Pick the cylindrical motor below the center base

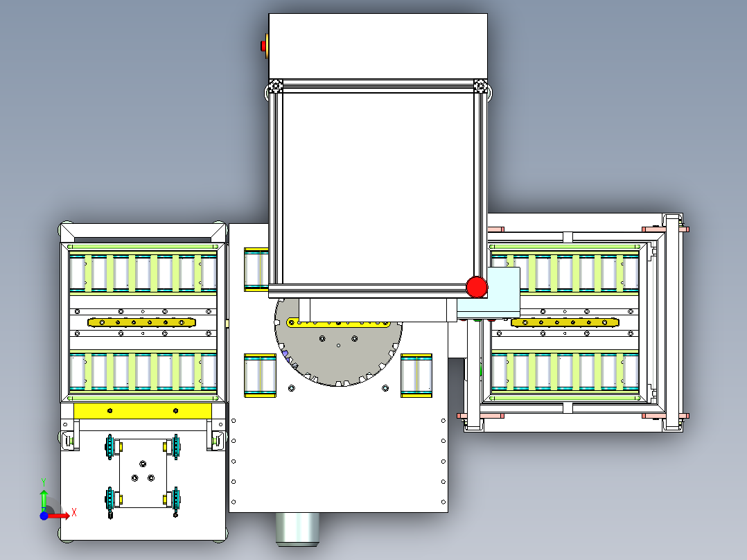pos(297,529)
